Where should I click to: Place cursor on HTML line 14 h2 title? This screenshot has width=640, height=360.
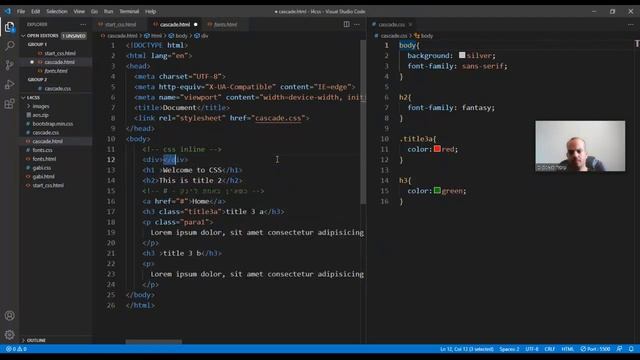tap(192, 180)
